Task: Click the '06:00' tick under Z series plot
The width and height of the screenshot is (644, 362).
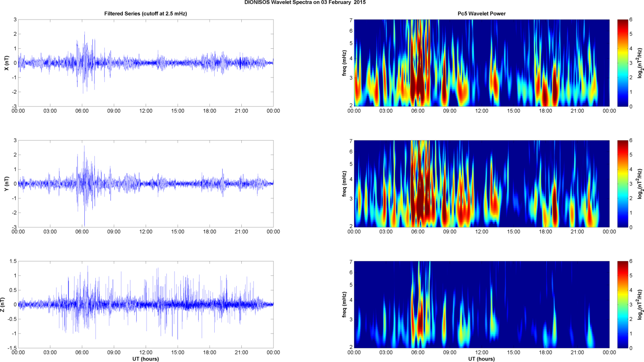Action: pyautogui.click(x=82, y=352)
